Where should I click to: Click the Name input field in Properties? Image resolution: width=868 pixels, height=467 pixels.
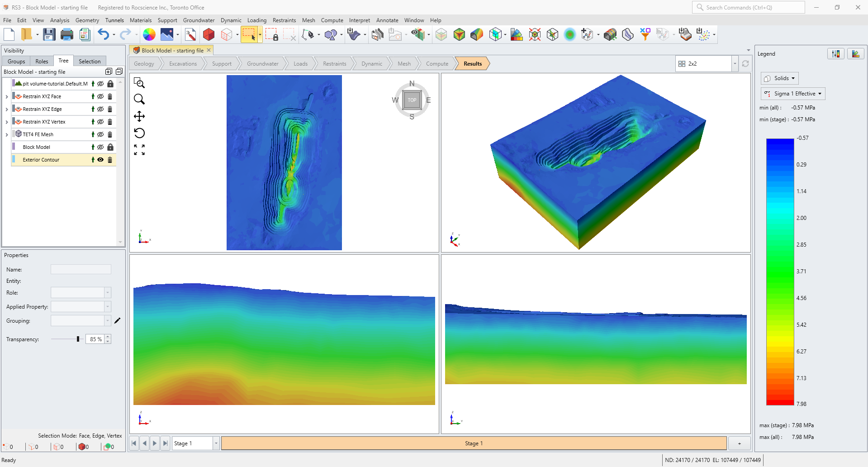[x=81, y=269]
